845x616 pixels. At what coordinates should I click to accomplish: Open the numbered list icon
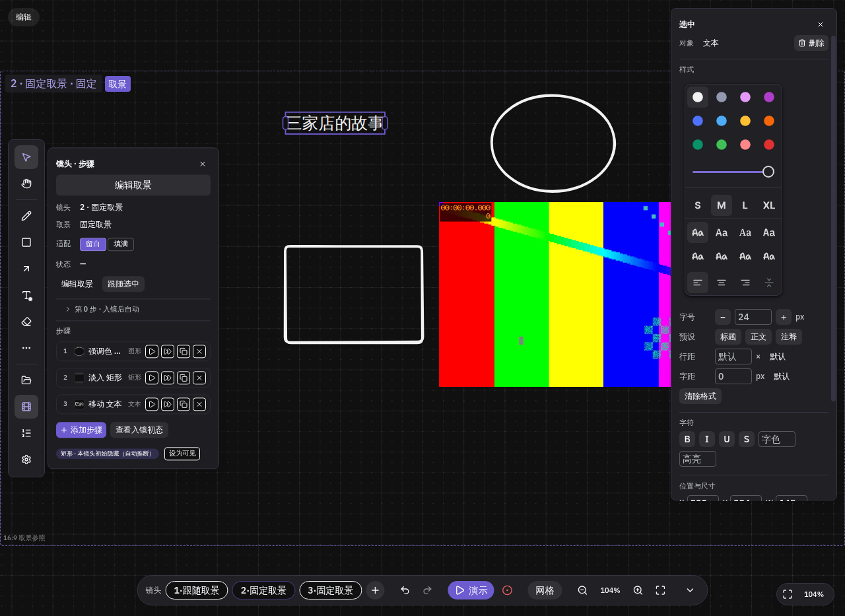tap(26, 433)
